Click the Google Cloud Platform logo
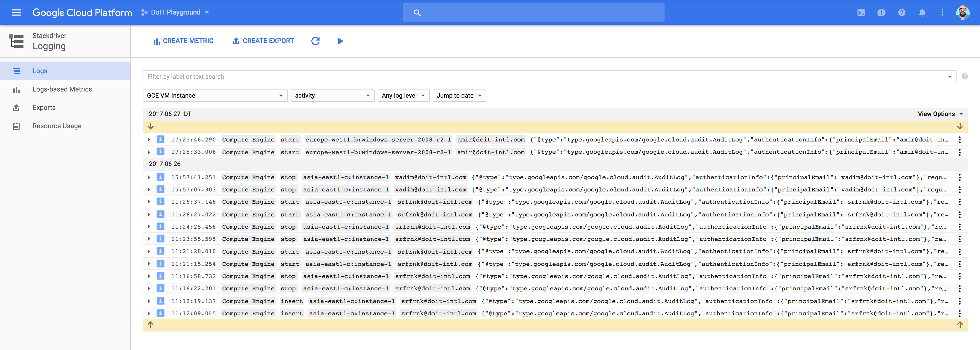 click(x=82, y=12)
